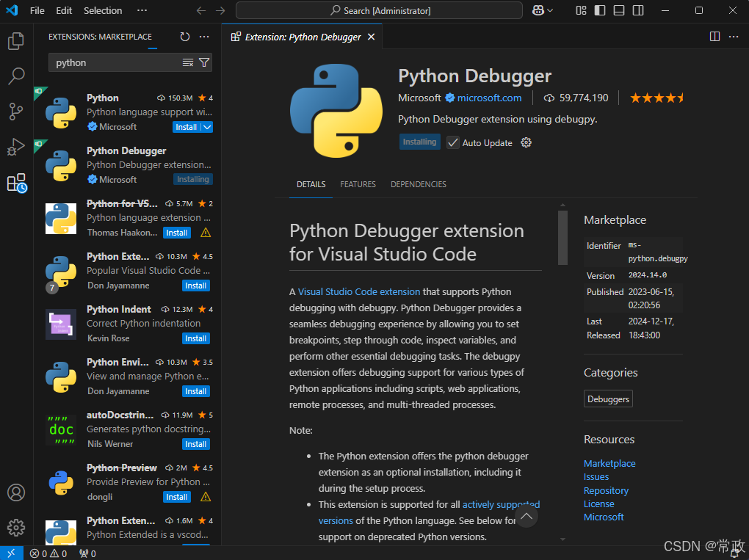Click the star rating of Python Debugger

(656, 98)
